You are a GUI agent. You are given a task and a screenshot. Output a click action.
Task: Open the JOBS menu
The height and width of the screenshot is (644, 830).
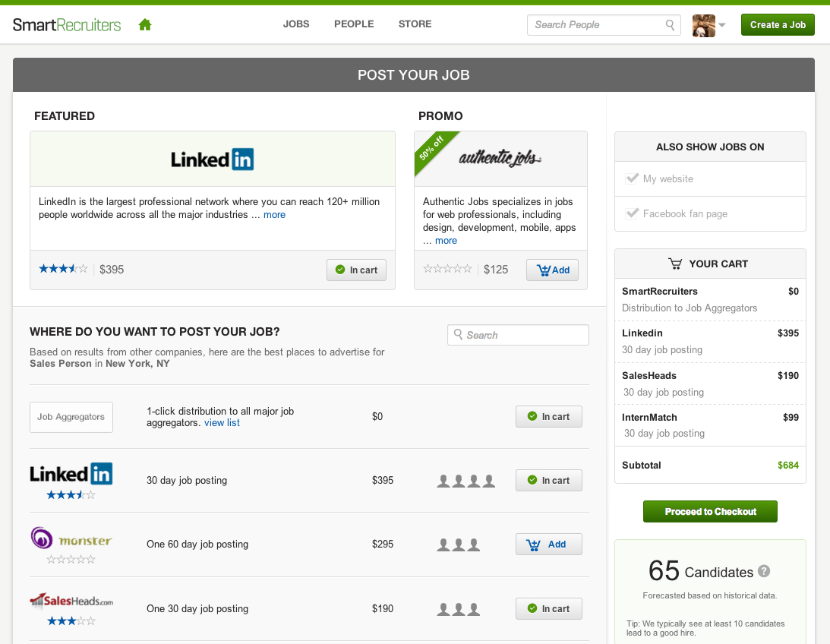296,24
